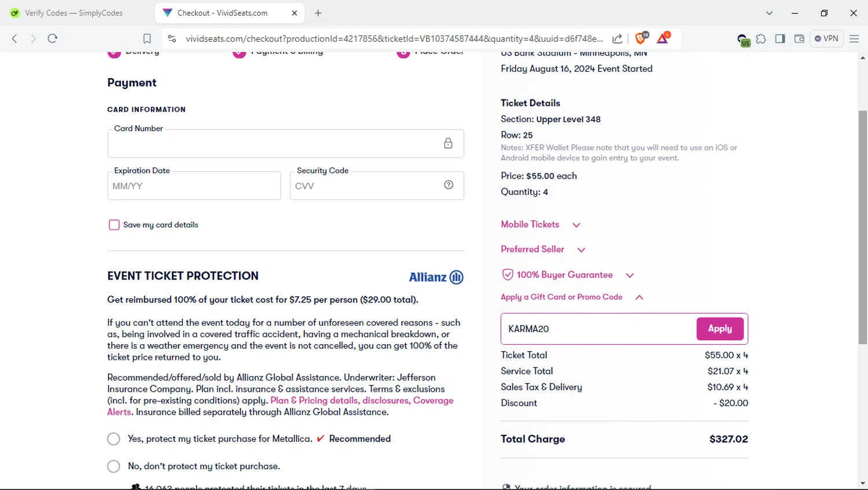Close the Checkout - VividSeats tab
868x490 pixels.
point(295,13)
